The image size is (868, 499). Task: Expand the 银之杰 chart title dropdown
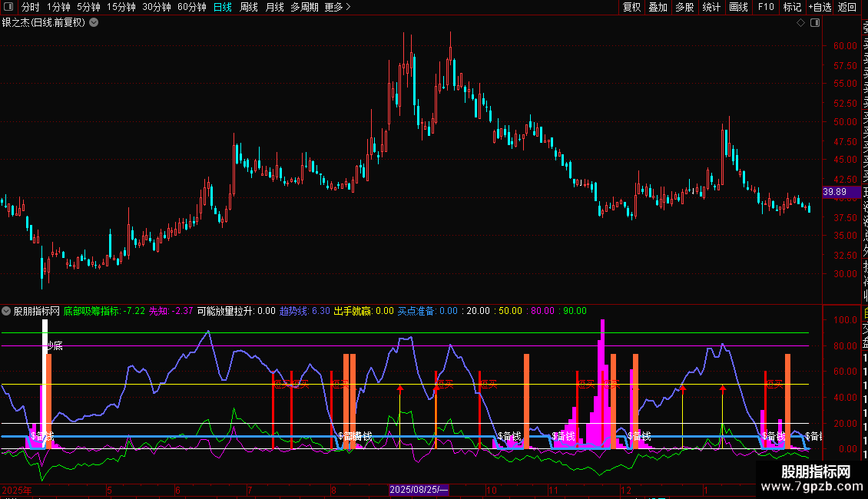pyautogui.click(x=94, y=23)
